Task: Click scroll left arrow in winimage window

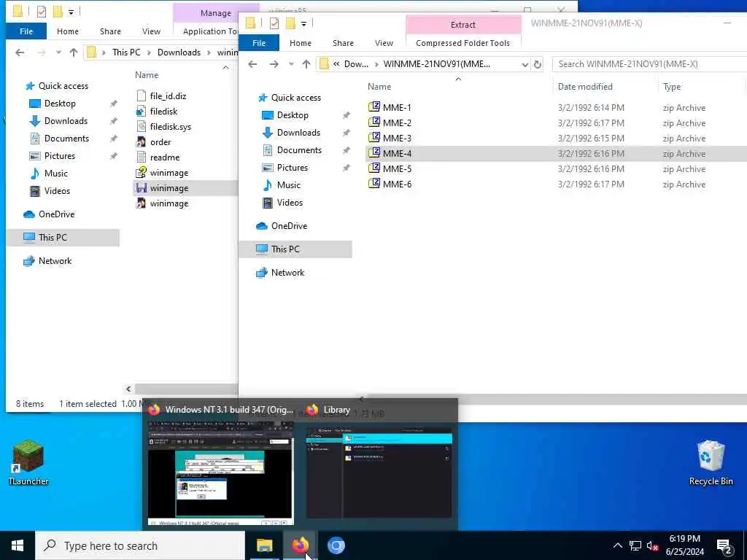Action: [128, 389]
